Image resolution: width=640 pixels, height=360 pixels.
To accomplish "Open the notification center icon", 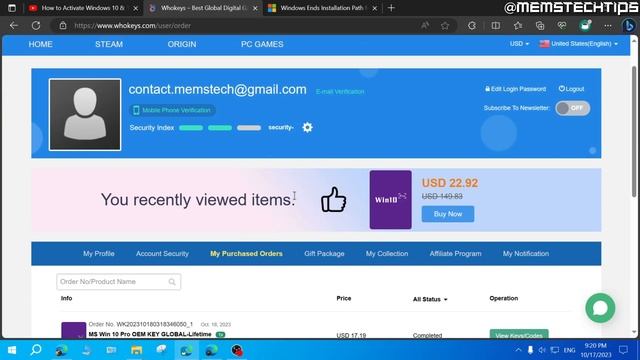I will (623, 350).
